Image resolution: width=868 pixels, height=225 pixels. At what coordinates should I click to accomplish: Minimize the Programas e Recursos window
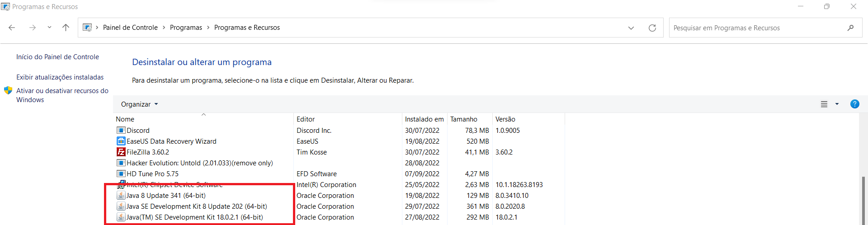[801, 6]
